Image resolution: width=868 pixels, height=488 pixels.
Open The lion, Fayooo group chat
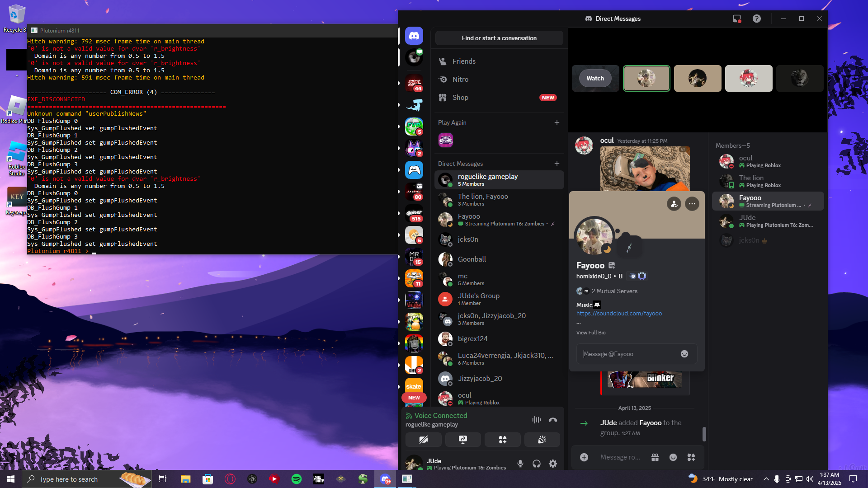(x=499, y=200)
